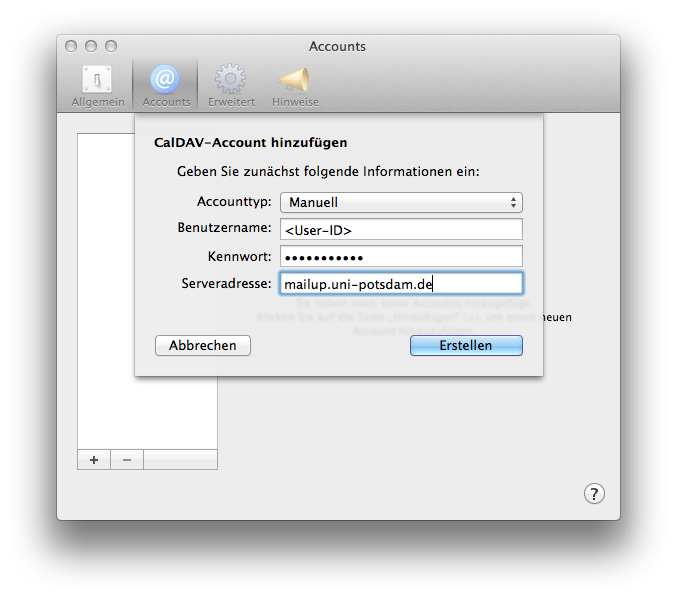Click the help question mark button
The image size is (677, 599).
[x=594, y=493]
